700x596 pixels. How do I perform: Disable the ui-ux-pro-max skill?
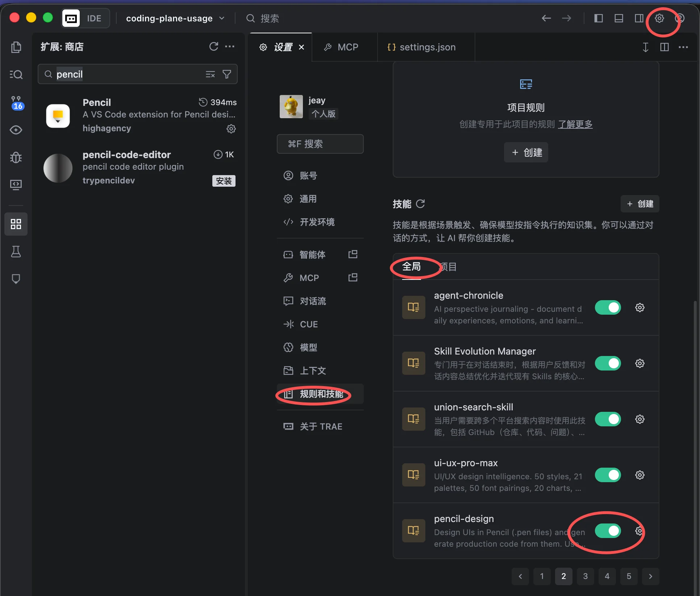click(x=608, y=475)
